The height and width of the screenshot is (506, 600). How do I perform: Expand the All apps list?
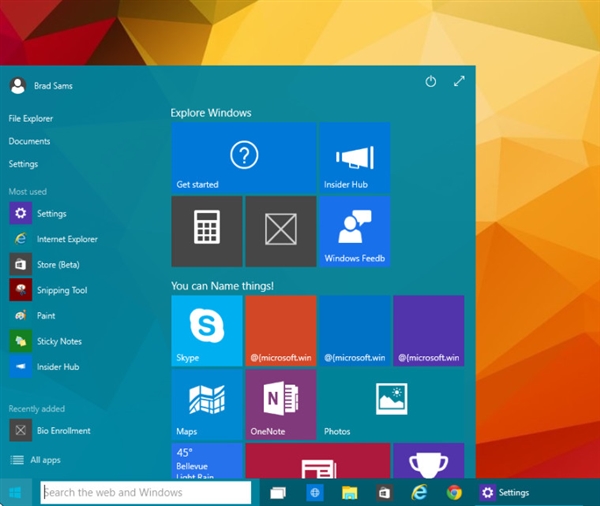tap(40, 460)
